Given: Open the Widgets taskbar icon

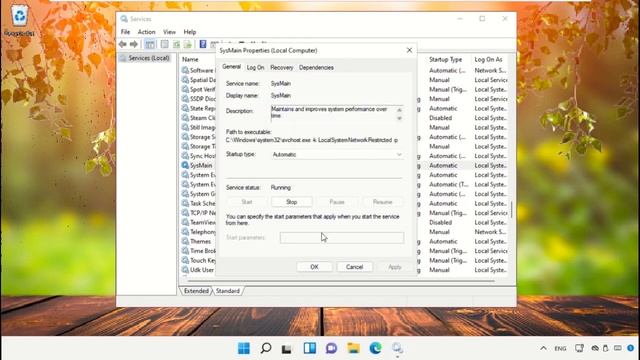Looking at the screenshot, I should pyautogui.click(x=310, y=348).
